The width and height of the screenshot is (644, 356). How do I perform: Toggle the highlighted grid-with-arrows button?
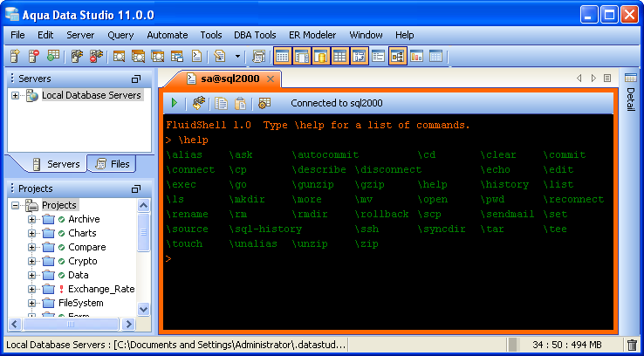[x=359, y=56]
